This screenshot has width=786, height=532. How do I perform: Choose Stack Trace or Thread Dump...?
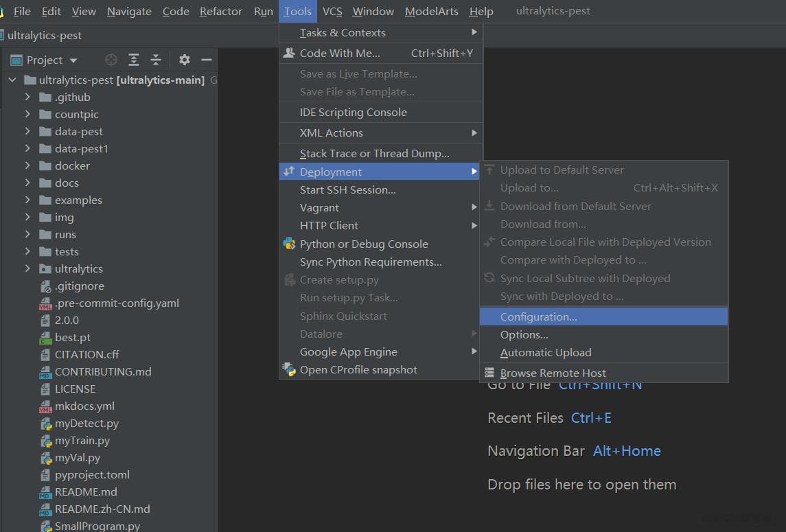pos(381,154)
